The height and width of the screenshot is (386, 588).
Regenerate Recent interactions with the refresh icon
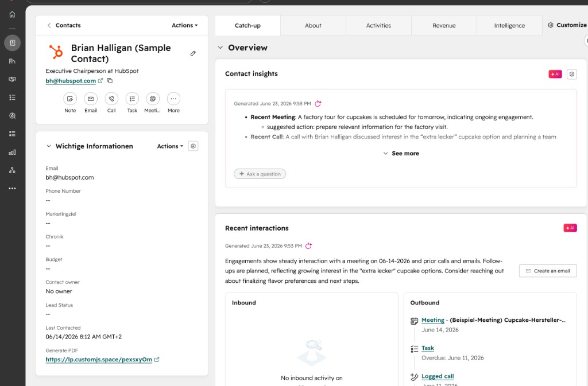(x=308, y=245)
